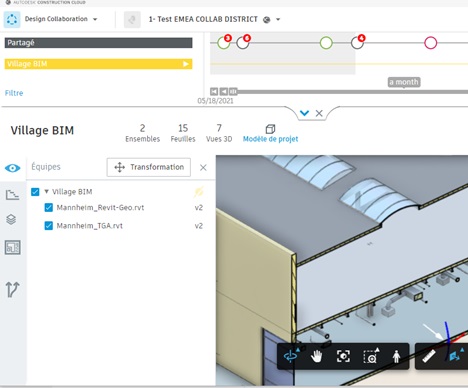Image resolution: width=468 pixels, height=388 pixels.
Task: Open the project selector dropdown arrow
Action: [x=278, y=19]
